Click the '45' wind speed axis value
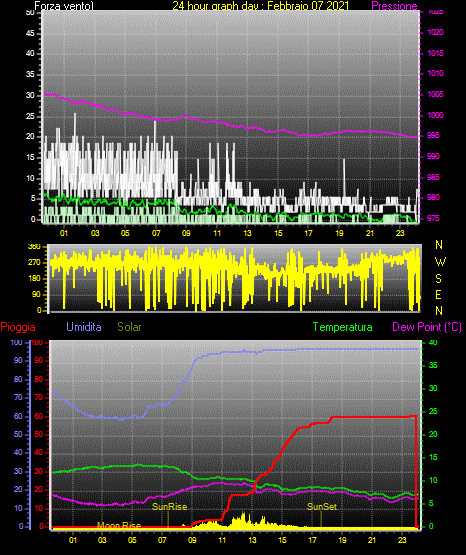 point(30,33)
